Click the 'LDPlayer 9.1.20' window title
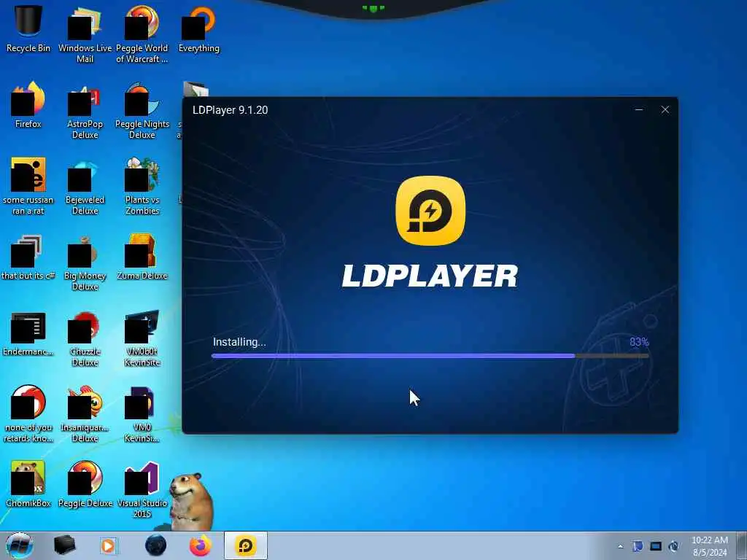 (230, 110)
